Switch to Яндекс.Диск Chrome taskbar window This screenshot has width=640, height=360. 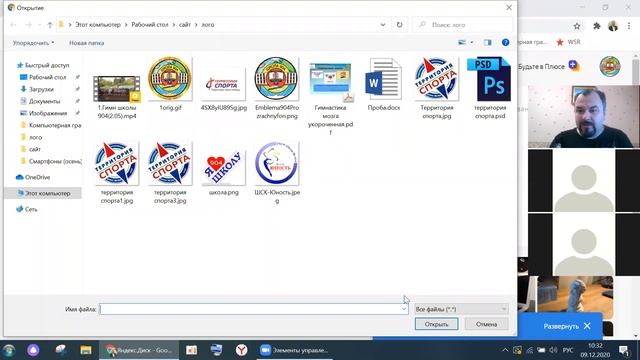(139, 350)
